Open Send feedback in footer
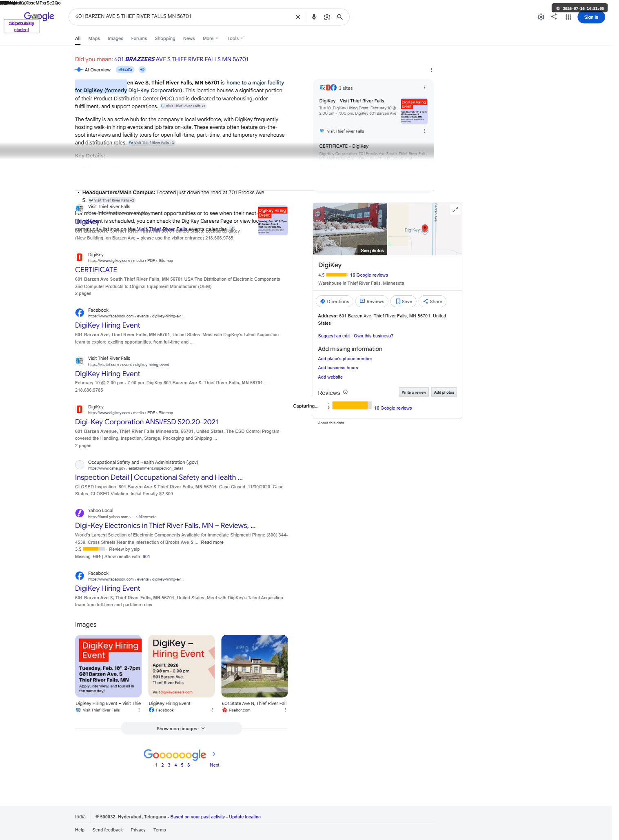 coord(108,830)
